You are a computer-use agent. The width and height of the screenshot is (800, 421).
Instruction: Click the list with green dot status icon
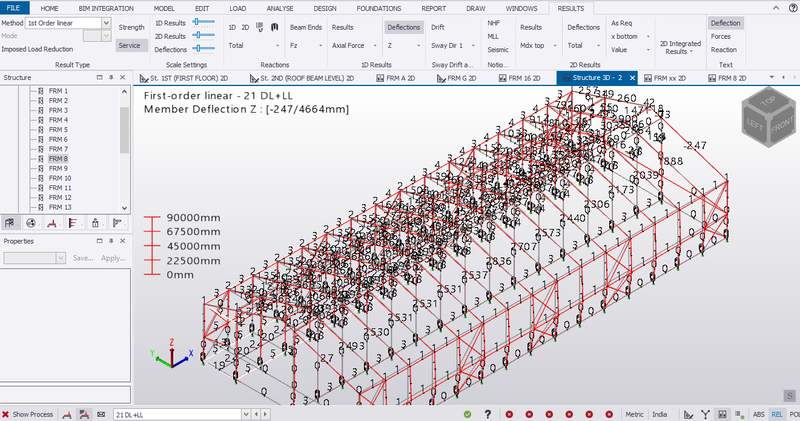coord(739,414)
